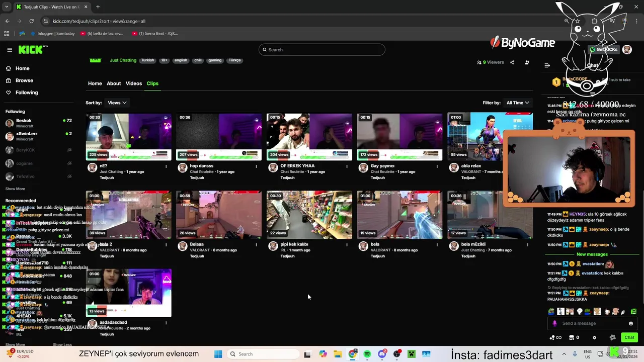Share the channel with the share icon

point(512,62)
